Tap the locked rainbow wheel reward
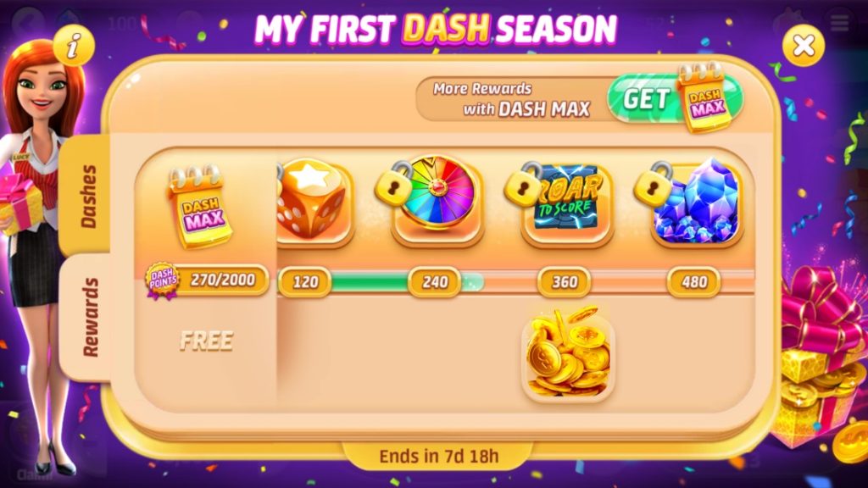The width and height of the screenshot is (868, 488). pos(437,200)
